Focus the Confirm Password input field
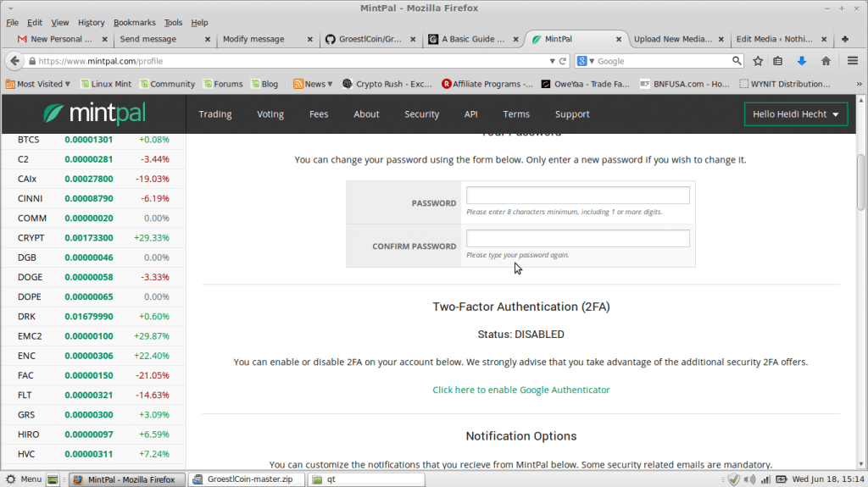Viewport: 868px width, 487px height. [x=577, y=239]
